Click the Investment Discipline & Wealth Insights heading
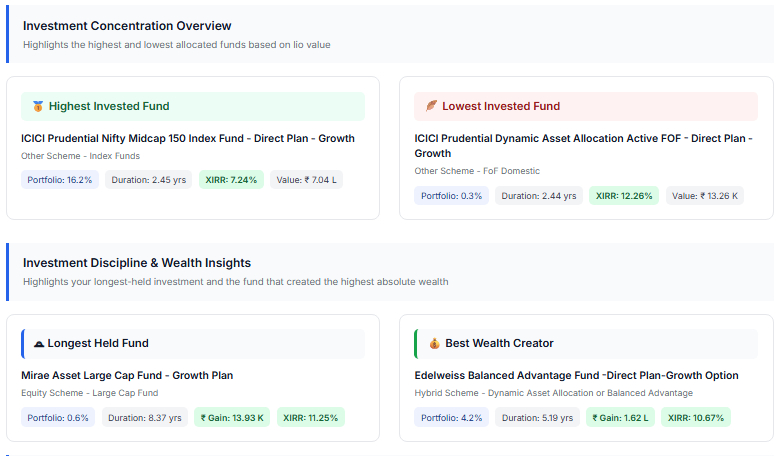The width and height of the screenshot is (781, 456). coord(137,263)
